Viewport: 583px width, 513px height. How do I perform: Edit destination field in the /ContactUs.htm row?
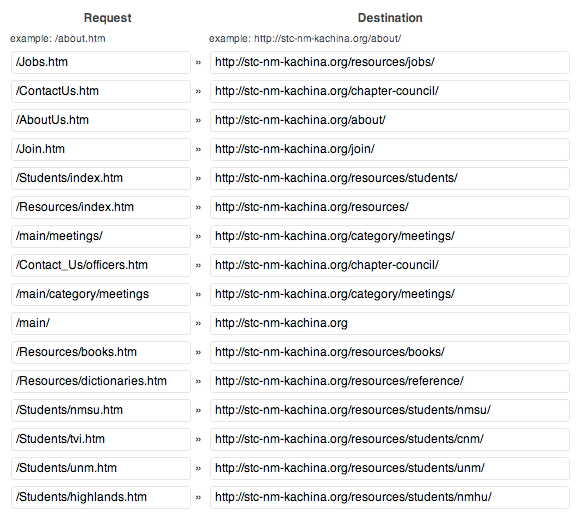[390, 91]
